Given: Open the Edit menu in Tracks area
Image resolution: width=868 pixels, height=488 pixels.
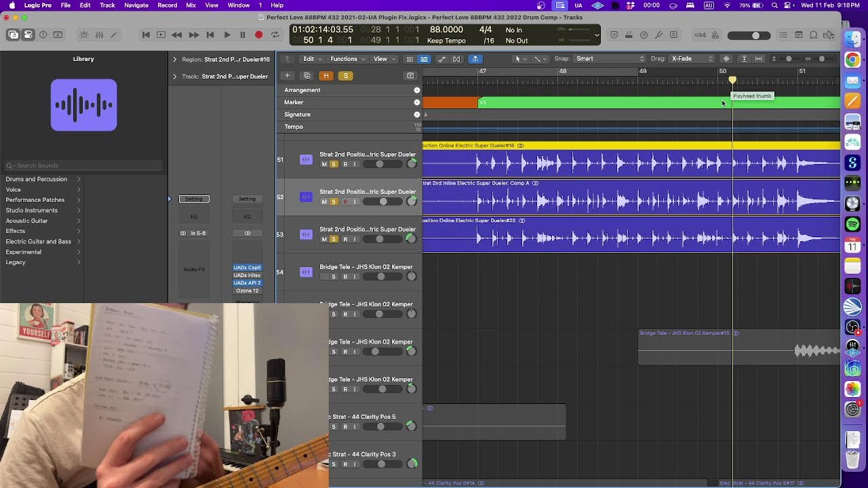Looking at the screenshot, I should pos(312,59).
